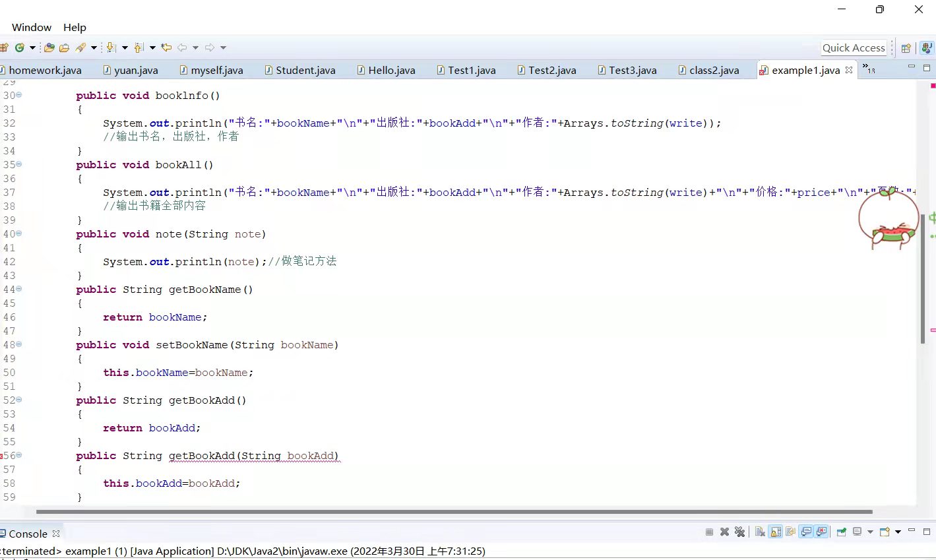Click the Run icon in the toolbar
Screen dimensions: 936x560
(x=63, y=47)
